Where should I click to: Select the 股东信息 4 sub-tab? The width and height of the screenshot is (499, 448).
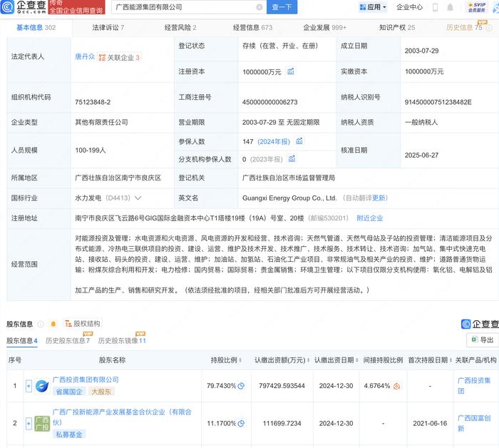click(x=22, y=341)
